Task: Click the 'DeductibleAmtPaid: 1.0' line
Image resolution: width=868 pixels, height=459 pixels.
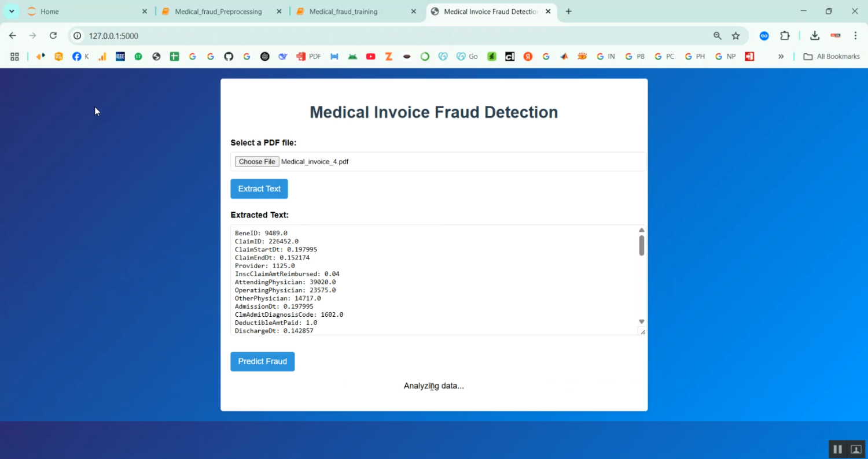Action: pos(276,323)
